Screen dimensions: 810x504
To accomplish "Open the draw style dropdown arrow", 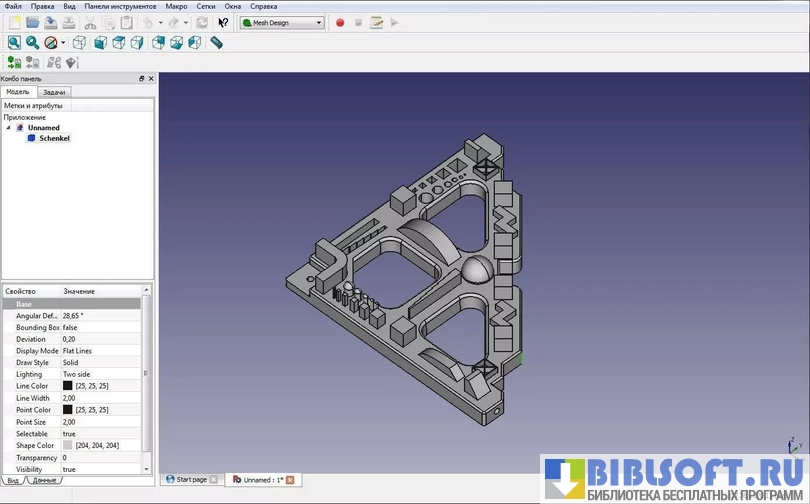I will (63, 43).
